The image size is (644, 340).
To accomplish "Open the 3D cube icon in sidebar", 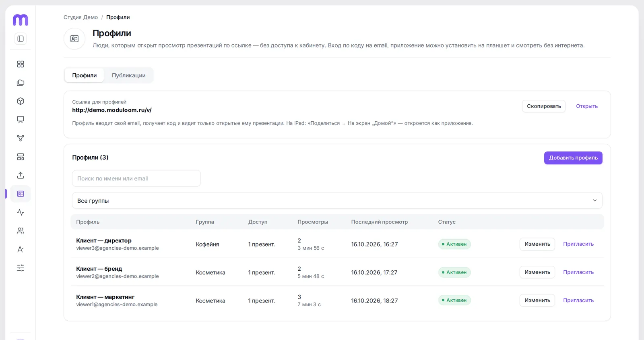I will 21,101.
